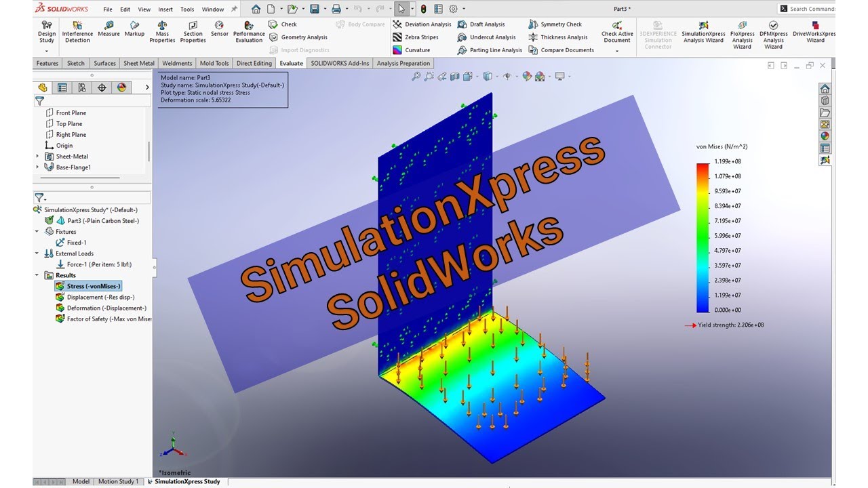Collapse the External Loads node

click(37, 253)
